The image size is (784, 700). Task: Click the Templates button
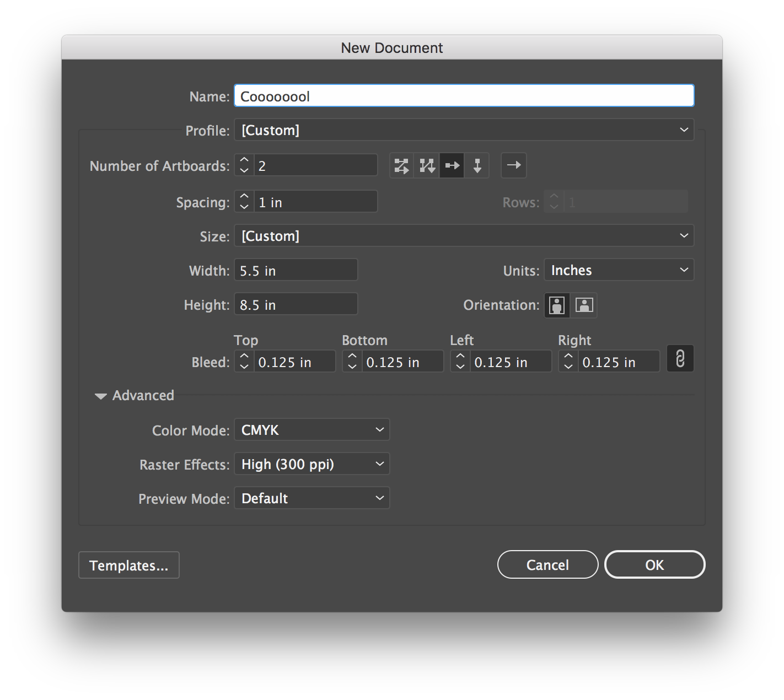pyautogui.click(x=128, y=565)
